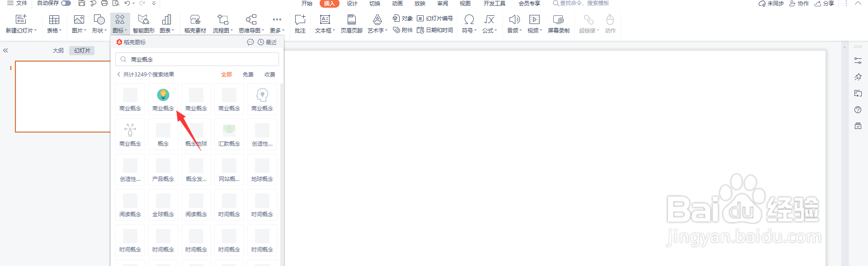Filter icon results by 全部
This screenshot has width=868, height=266.
226,74
